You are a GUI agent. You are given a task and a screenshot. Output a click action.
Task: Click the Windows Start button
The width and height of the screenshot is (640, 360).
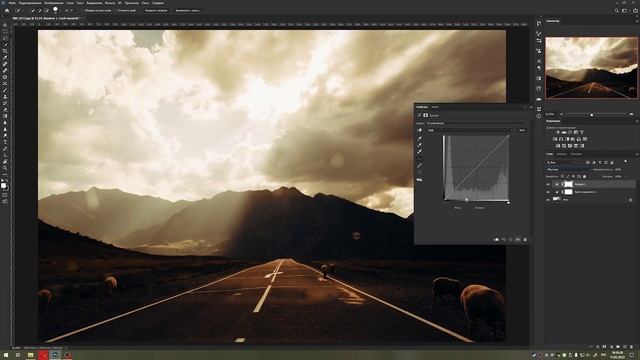(x=6, y=355)
